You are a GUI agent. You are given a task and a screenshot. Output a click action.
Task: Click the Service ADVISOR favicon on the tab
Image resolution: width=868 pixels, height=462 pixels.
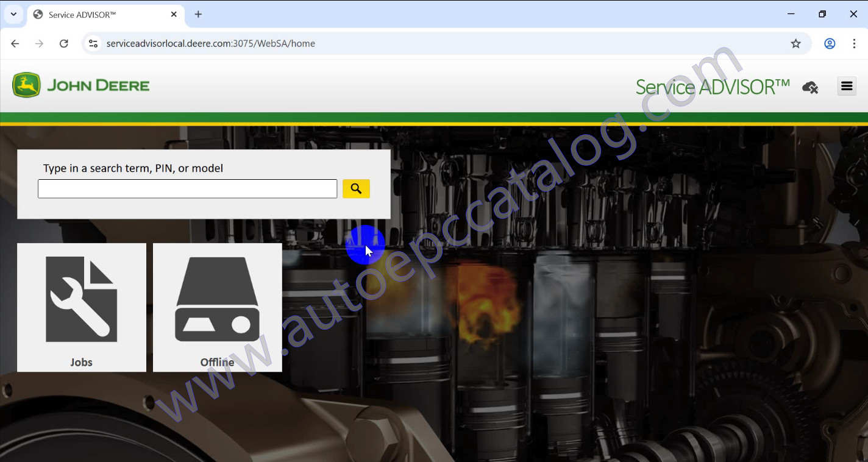tap(38, 13)
